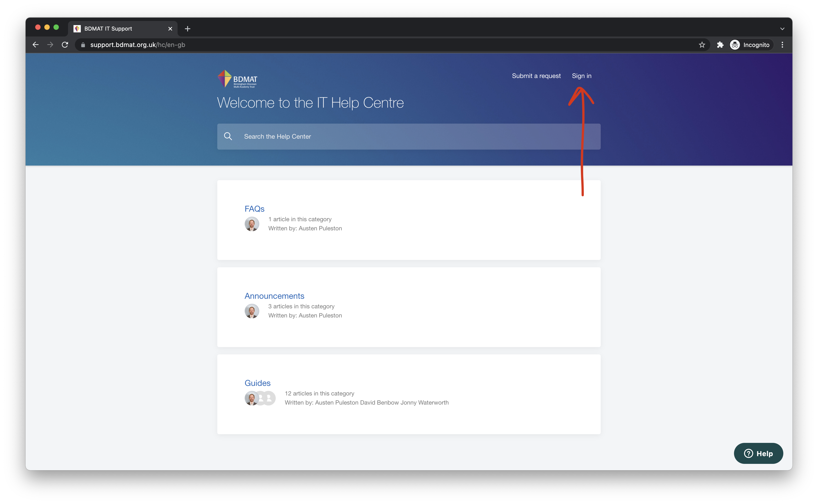This screenshot has height=504, width=818.
Task: Close the BDMAT IT Support tab
Action: pos(170,29)
